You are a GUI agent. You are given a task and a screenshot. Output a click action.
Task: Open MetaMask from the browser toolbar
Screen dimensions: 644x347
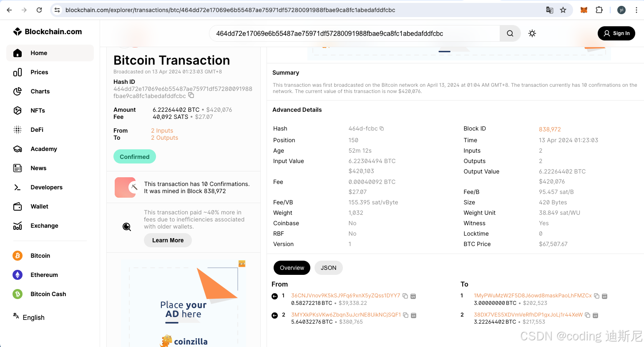[584, 10]
